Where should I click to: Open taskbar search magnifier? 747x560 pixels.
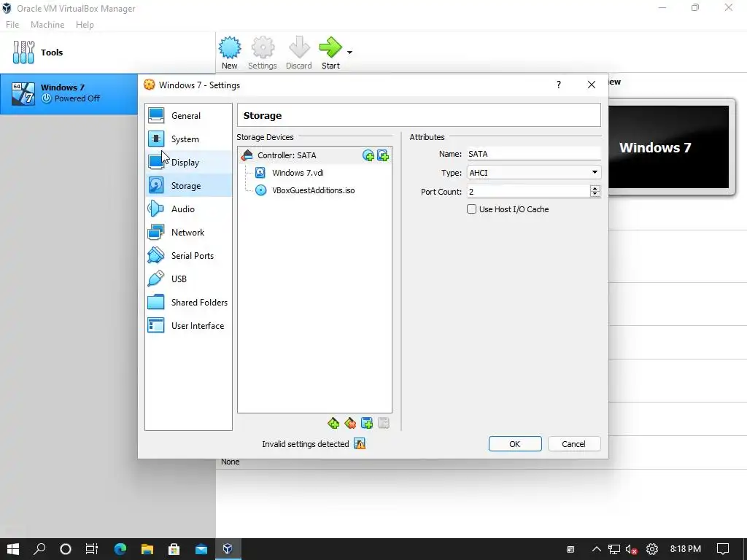(39, 549)
